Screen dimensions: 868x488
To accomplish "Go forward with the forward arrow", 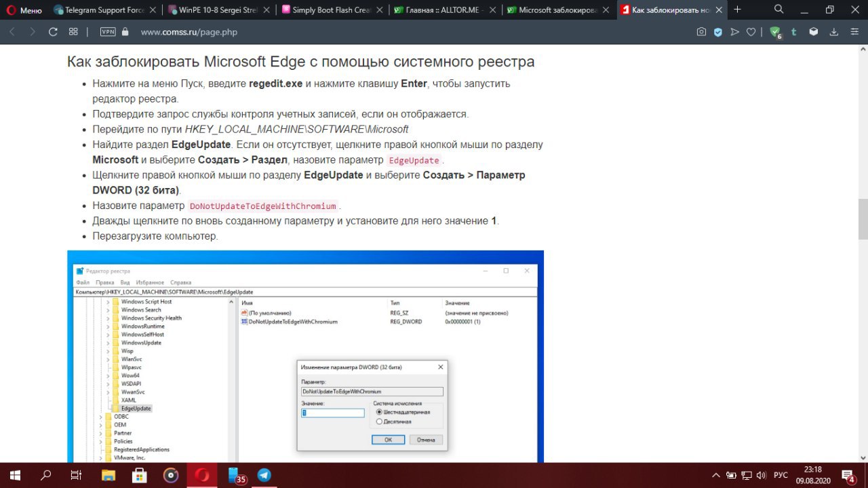I will point(33,32).
